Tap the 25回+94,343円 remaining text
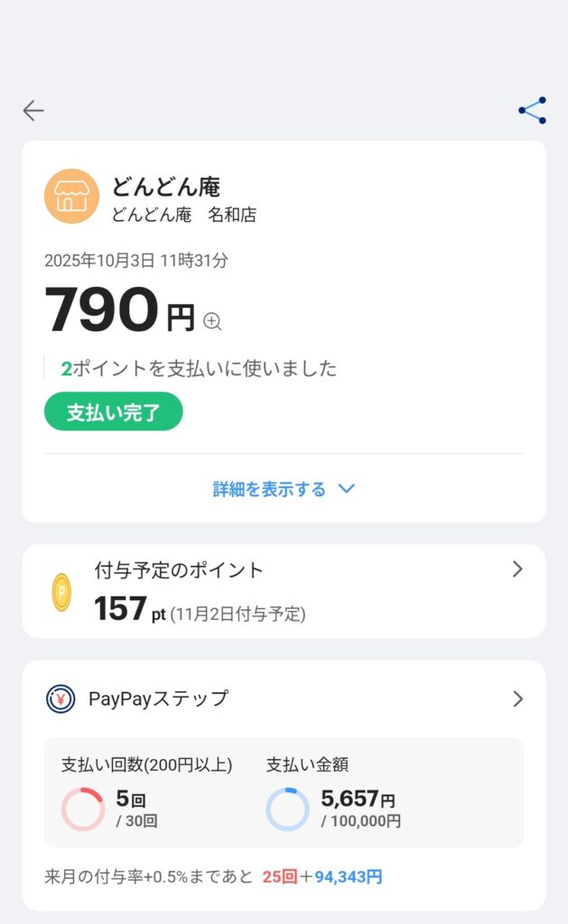The width and height of the screenshot is (568, 924). click(321, 876)
